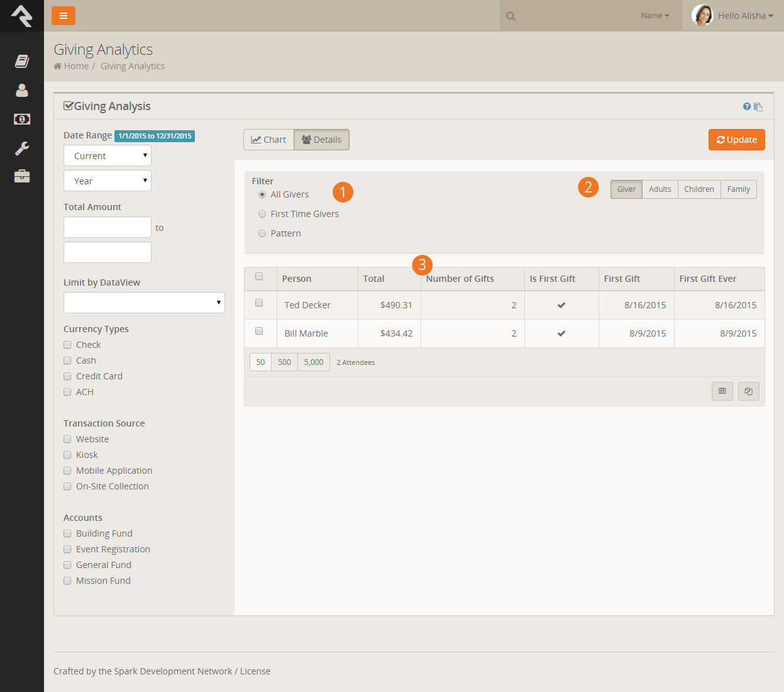784x692 pixels.
Task: Open the book icon in sidebar
Action: [x=22, y=61]
